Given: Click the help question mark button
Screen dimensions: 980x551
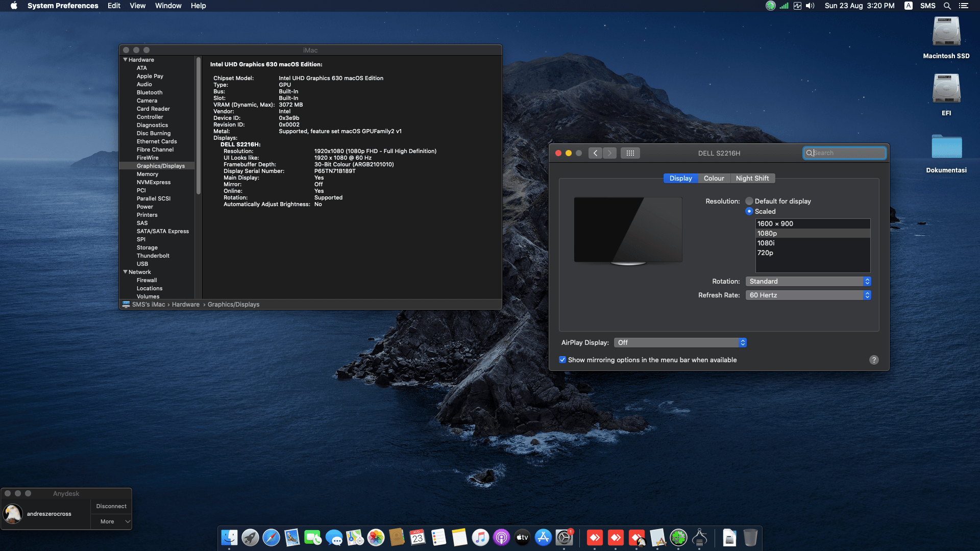Looking at the screenshot, I should (x=873, y=360).
